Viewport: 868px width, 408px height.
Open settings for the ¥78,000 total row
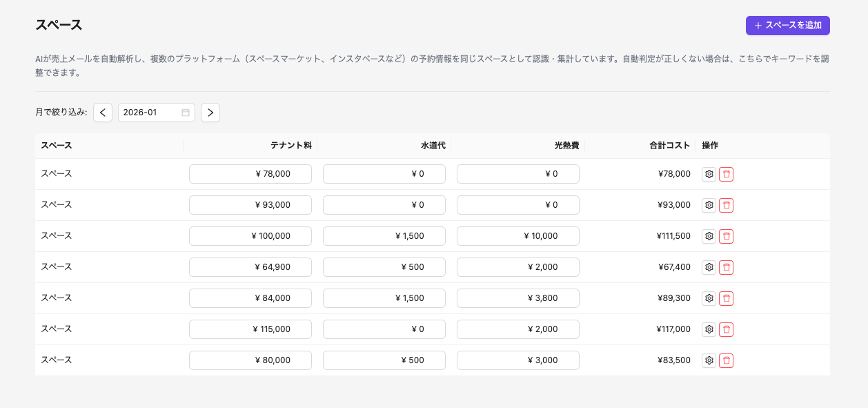pyautogui.click(x=709, y=174)
